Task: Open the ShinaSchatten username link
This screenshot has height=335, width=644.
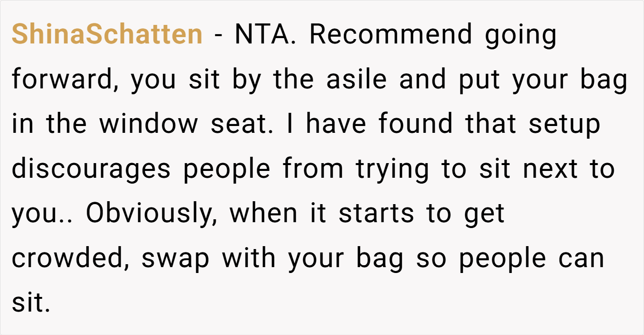Action: point(107,34)
